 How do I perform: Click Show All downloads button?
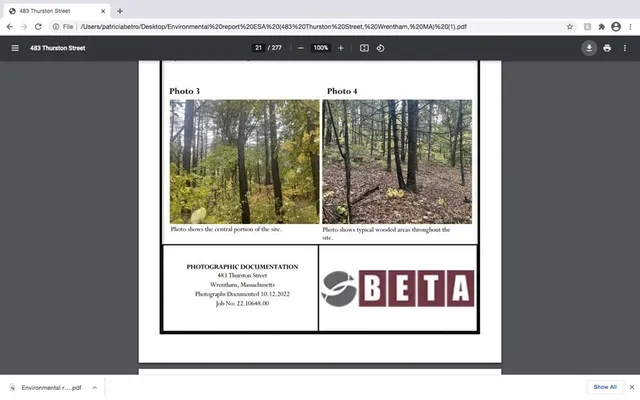[605, 387]
